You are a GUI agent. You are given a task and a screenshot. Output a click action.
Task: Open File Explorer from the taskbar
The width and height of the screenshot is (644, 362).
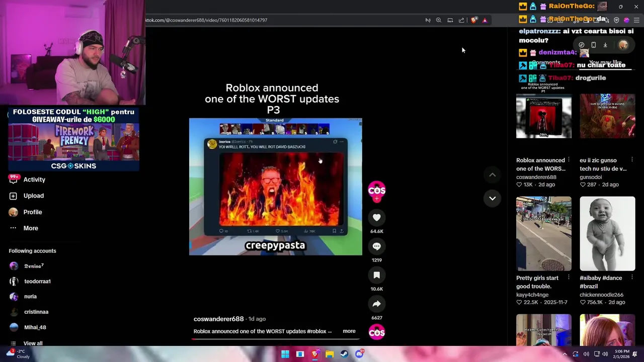click(x=330, y=354)
